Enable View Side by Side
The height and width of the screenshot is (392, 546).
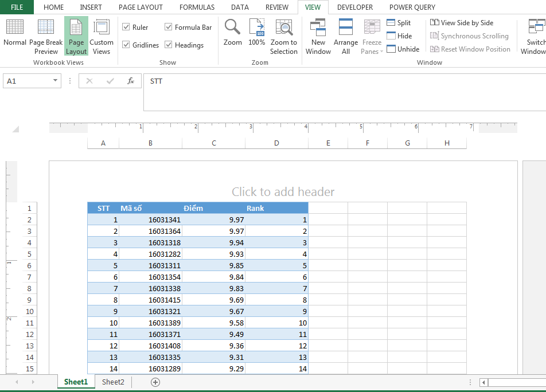[462, 22]
